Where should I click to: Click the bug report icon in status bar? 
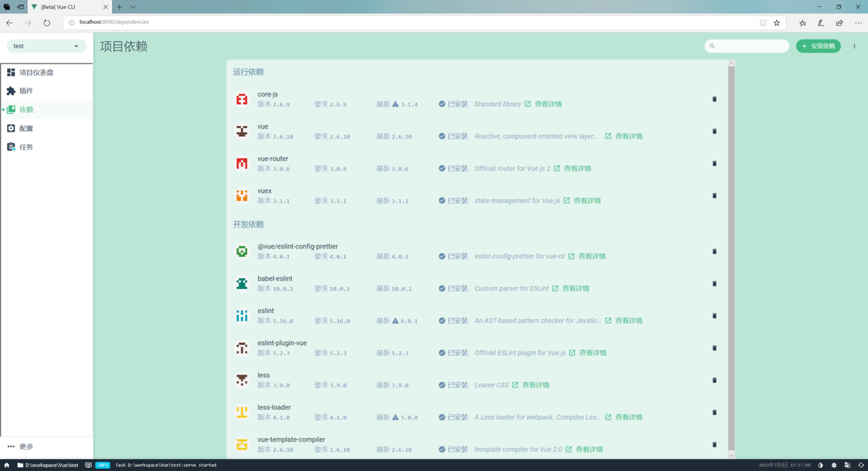(834, 465)
